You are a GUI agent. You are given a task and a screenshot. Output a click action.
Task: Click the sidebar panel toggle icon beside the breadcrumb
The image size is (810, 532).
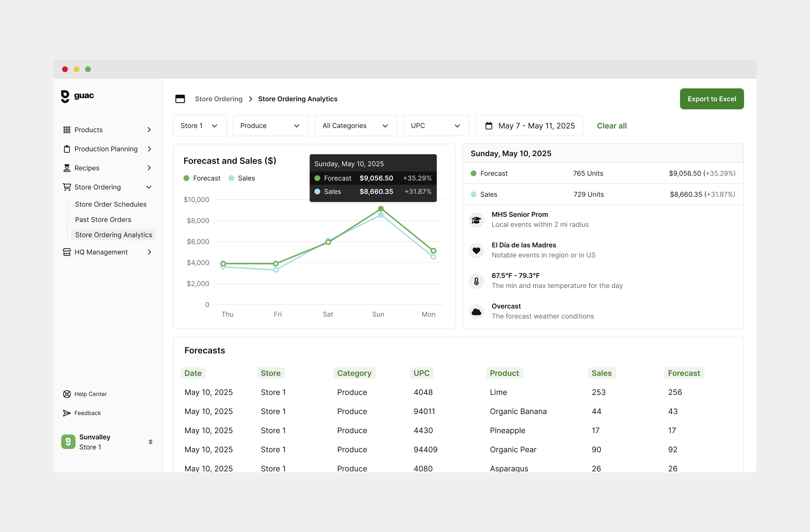180,99
